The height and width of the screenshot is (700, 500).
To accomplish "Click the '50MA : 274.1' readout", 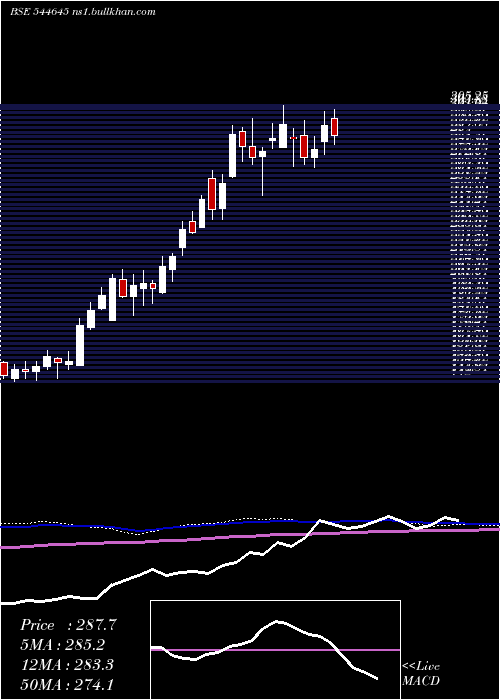I will (x=67, y=685).
